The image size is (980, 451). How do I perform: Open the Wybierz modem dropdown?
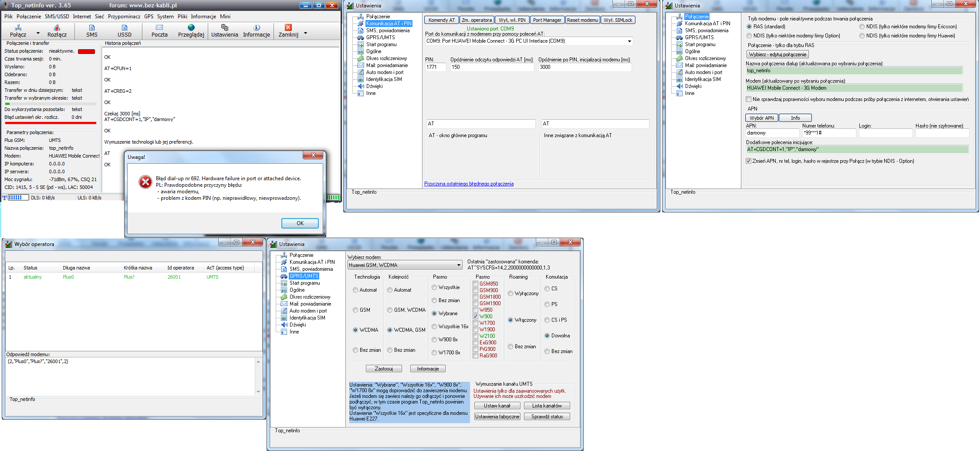click(x=459, y=265)
